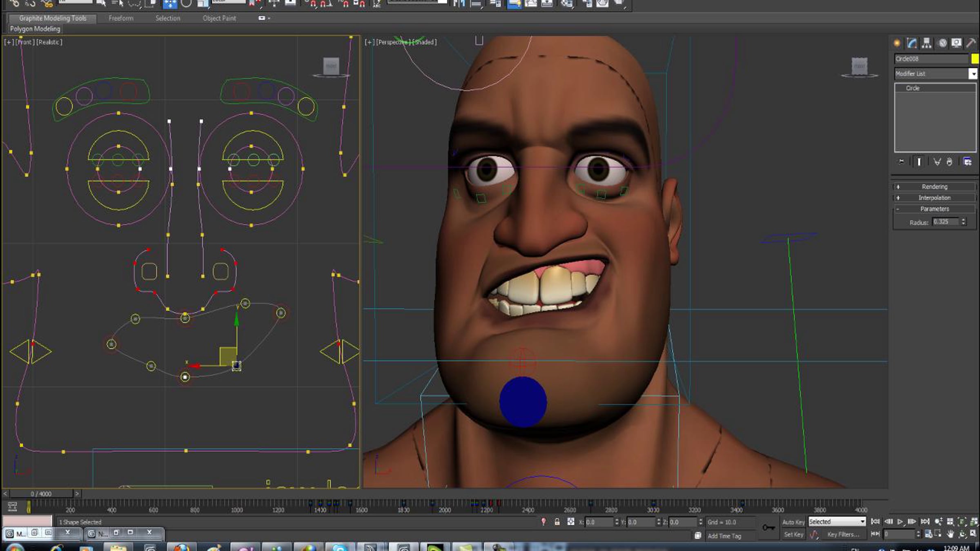This screenshot has height=551, width=980.
Task: Expand the Rendering rollout
Action: coord(934,187)
